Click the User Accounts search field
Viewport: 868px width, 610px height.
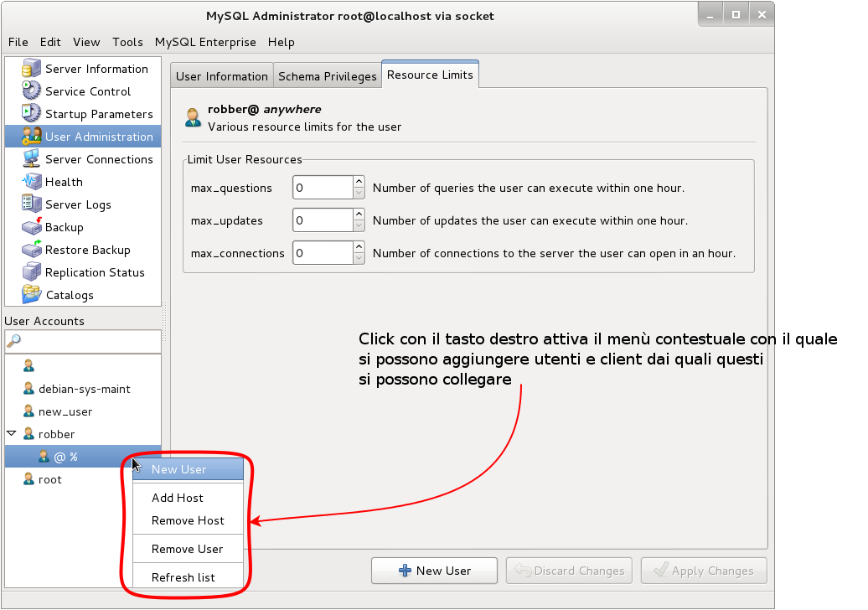point(83,341)
